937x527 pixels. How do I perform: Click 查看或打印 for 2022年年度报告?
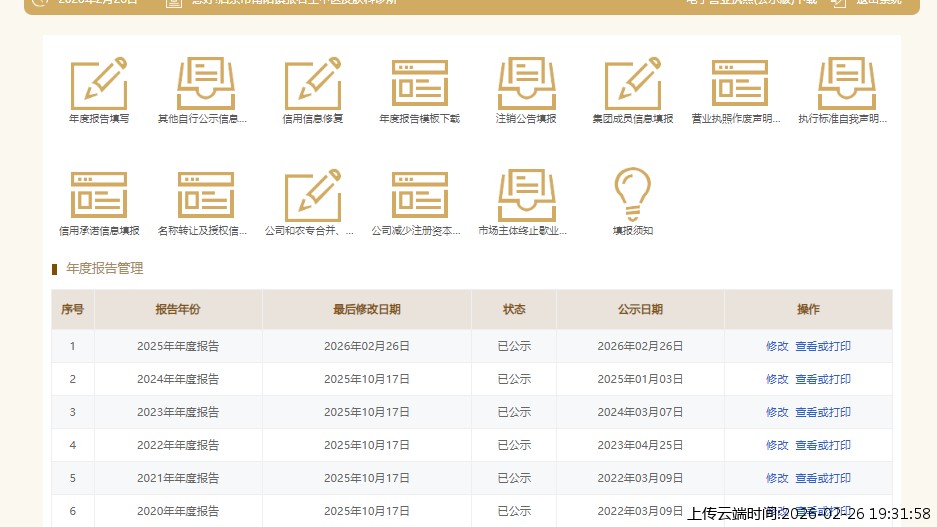coord(823,445)
